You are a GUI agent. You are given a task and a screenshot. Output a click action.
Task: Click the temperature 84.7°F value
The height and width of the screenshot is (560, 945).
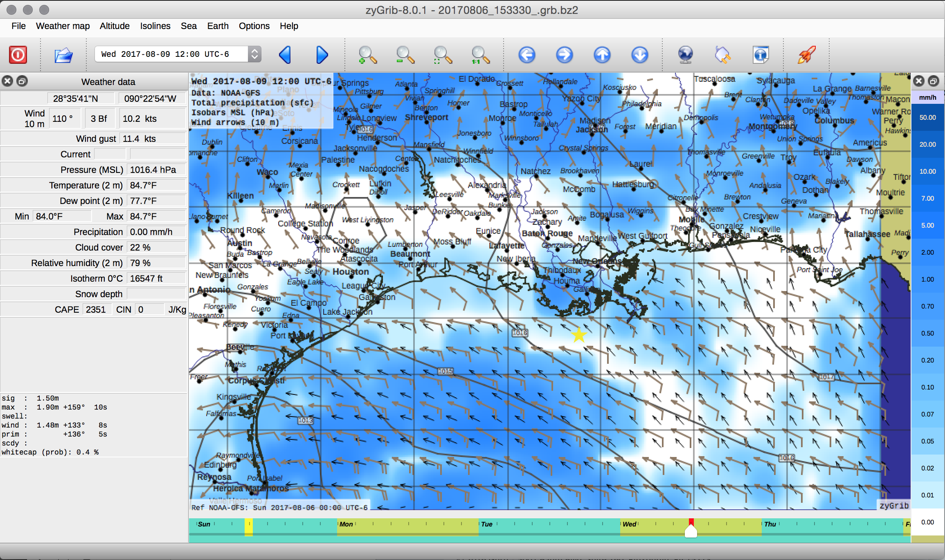pos(157,185)
